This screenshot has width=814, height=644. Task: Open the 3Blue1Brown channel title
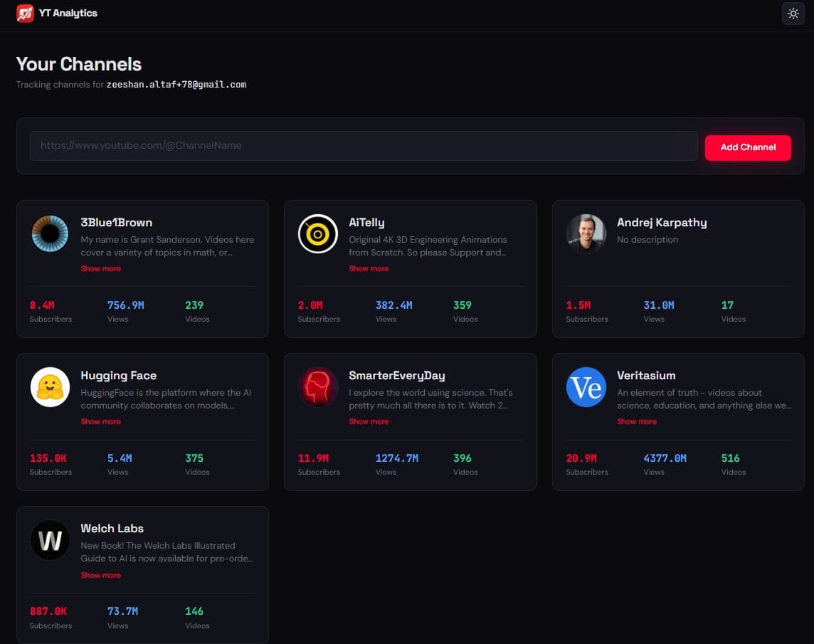116,222
